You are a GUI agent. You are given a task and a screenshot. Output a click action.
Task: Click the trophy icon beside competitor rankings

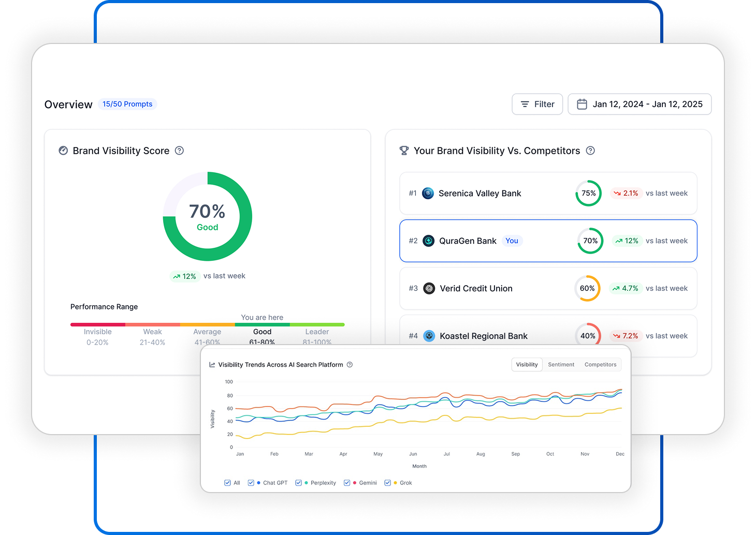click(404, 151)
